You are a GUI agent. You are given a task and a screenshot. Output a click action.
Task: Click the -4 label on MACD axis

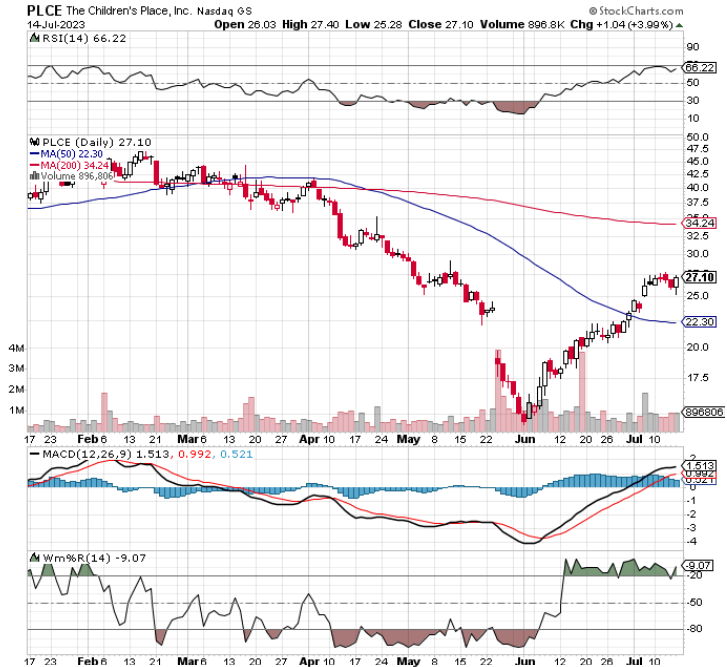click(x=691, y=541)
